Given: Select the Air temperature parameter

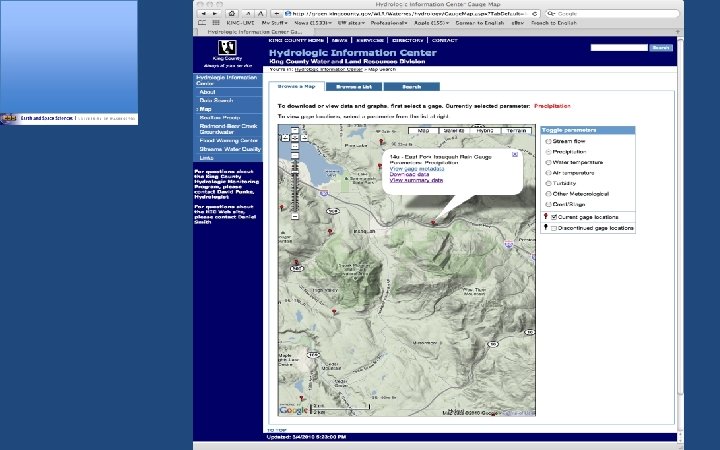Looking at the screenshot, I should pos(548,173).
